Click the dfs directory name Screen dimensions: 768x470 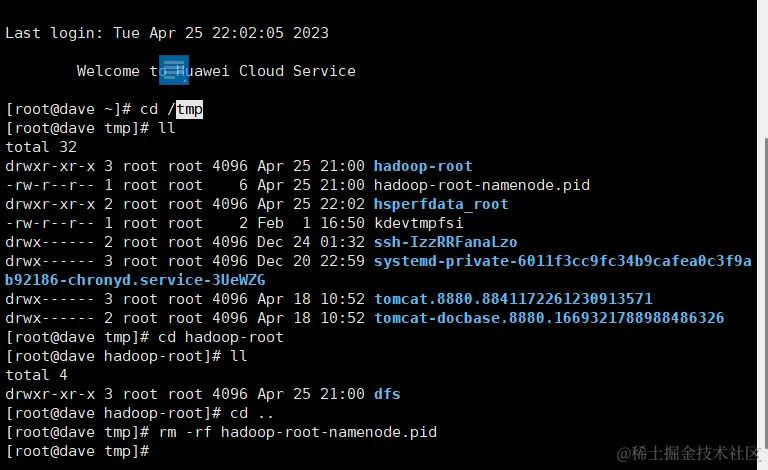[x=387, y=394]
